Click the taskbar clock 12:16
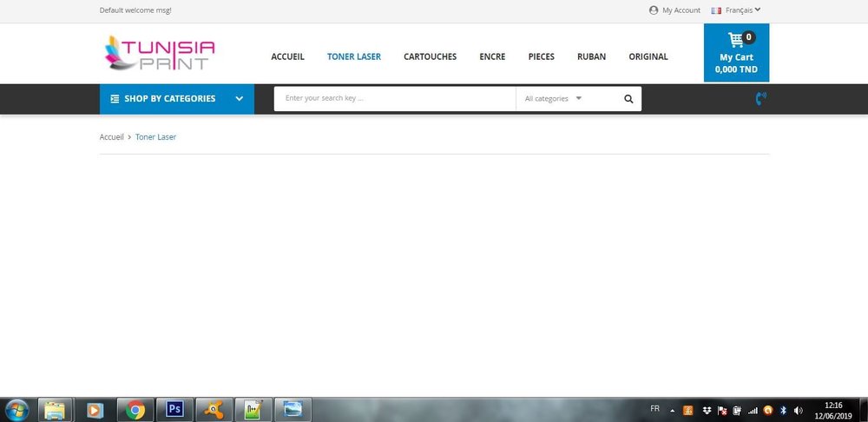 tap(833, 406)
